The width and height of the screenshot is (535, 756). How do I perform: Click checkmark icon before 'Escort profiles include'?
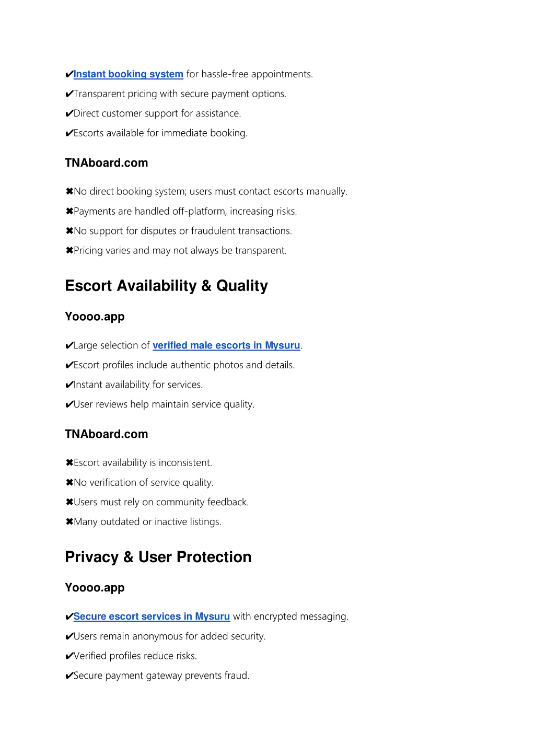pyautogui.click(x=69, y=365)
